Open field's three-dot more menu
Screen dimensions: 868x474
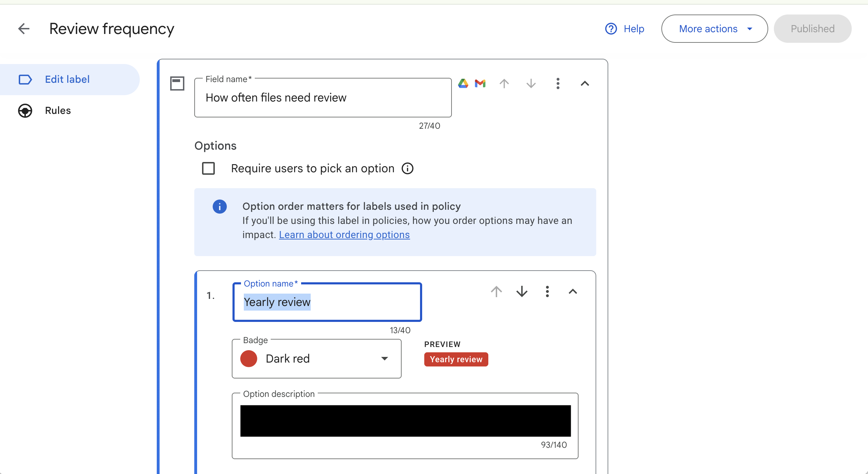pyautogui.click(x=558, y=83)
